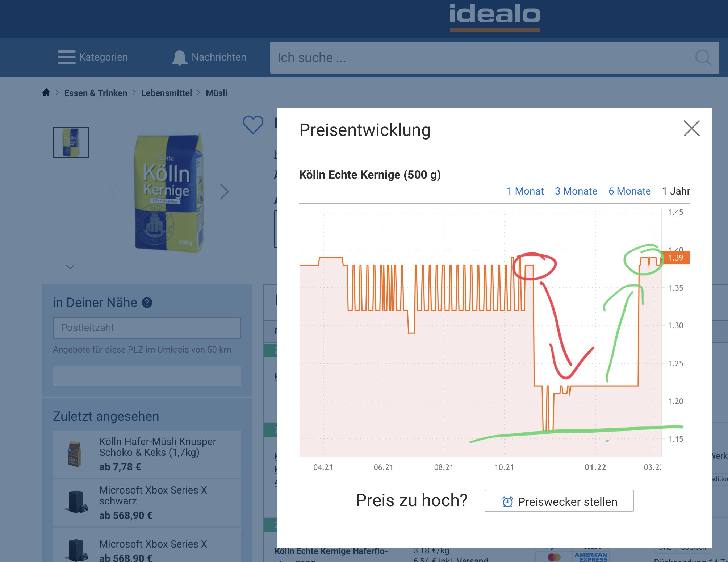Click the Nachrichten bell icon
Viewport: 728px width, 562px height.
(179, 58)
